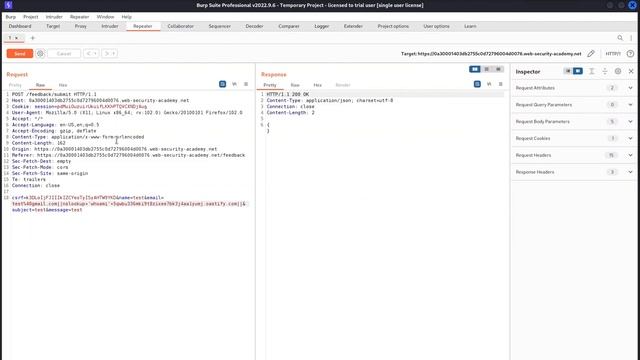This screenshot has height=360, width=640.
Task: Open the Project menu
Action: click(x=31, y=17)
